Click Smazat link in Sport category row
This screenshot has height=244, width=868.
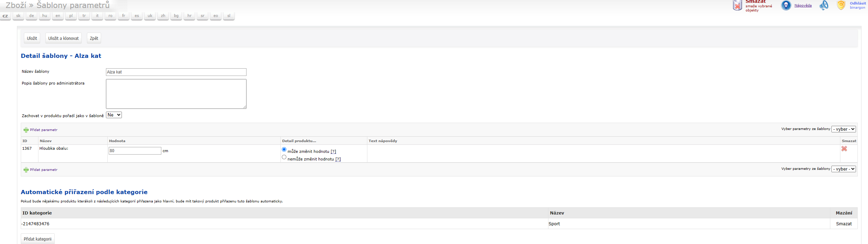pyautogui.click(x=844, y=224)
